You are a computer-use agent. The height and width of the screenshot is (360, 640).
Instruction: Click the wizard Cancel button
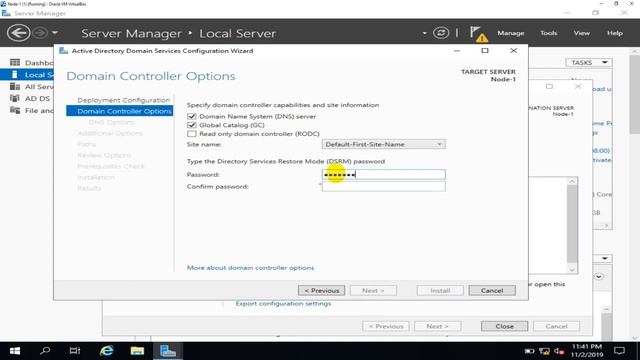tap(492, 290)
